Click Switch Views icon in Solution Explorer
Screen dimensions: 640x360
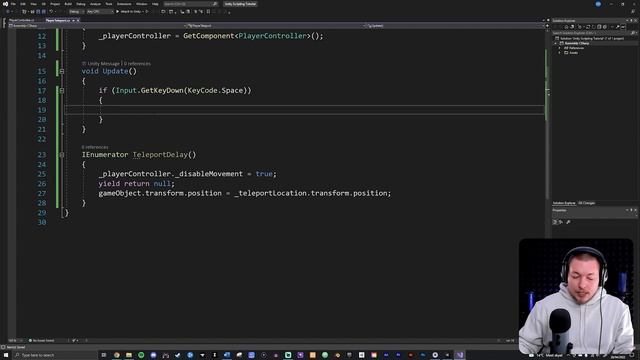[x=572, y=27]
